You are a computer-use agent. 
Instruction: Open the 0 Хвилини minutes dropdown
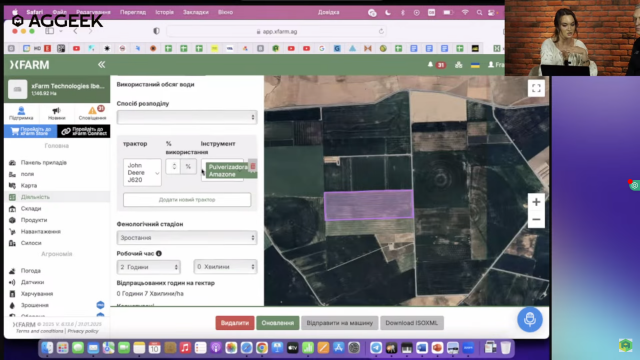coord(225,267)
